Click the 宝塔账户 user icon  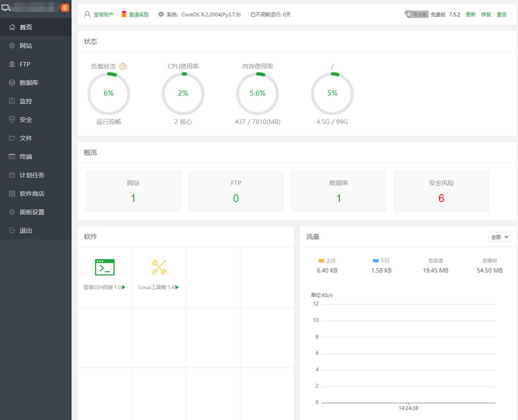[x=87, y=14]
